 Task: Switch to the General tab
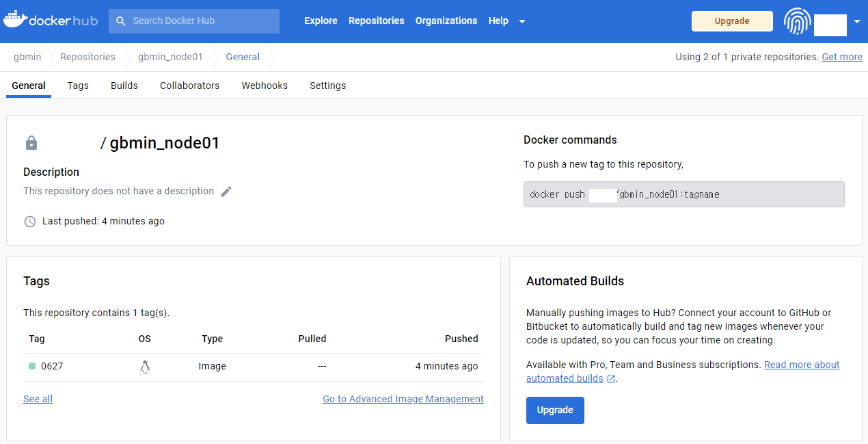[x=29, y=86]
